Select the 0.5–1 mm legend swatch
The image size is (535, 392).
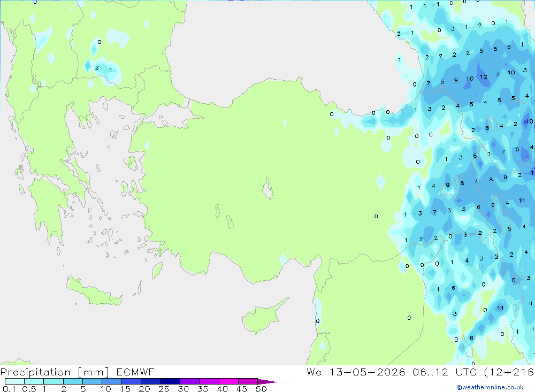34,381
